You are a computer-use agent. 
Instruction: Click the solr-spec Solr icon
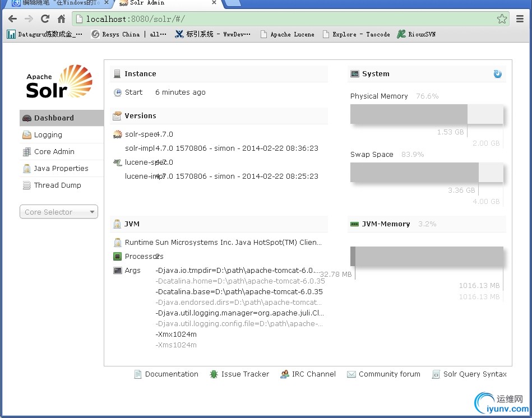pyautogui.click(x=117, y=134)
